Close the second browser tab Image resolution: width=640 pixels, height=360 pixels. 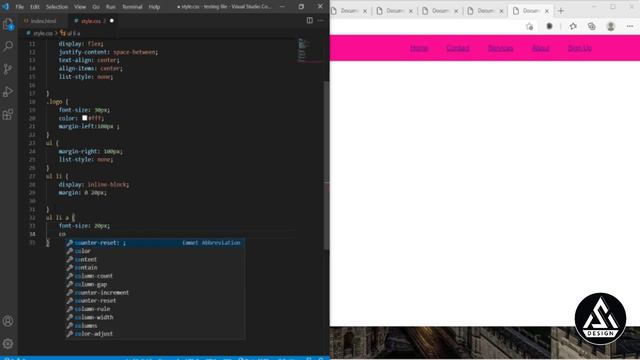(411, 11)
